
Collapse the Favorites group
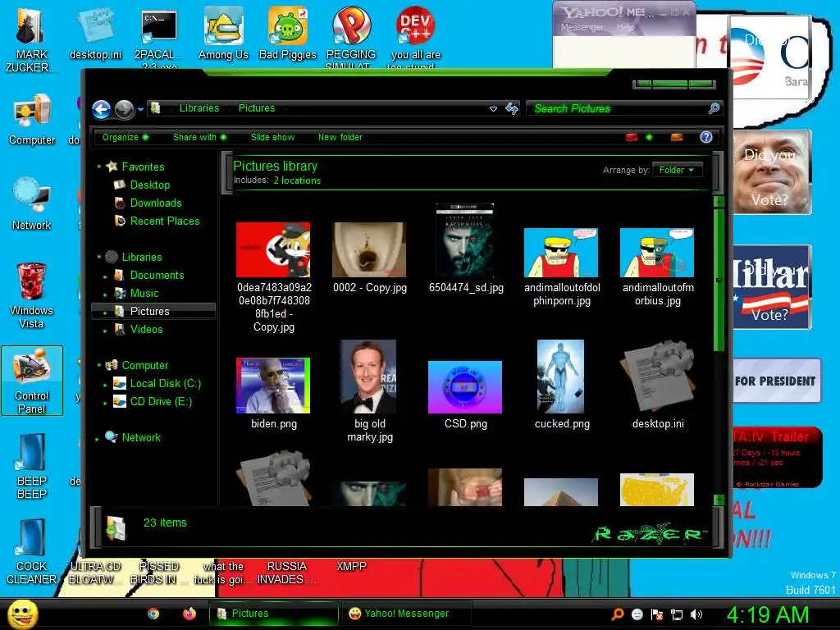pos(99,167)
